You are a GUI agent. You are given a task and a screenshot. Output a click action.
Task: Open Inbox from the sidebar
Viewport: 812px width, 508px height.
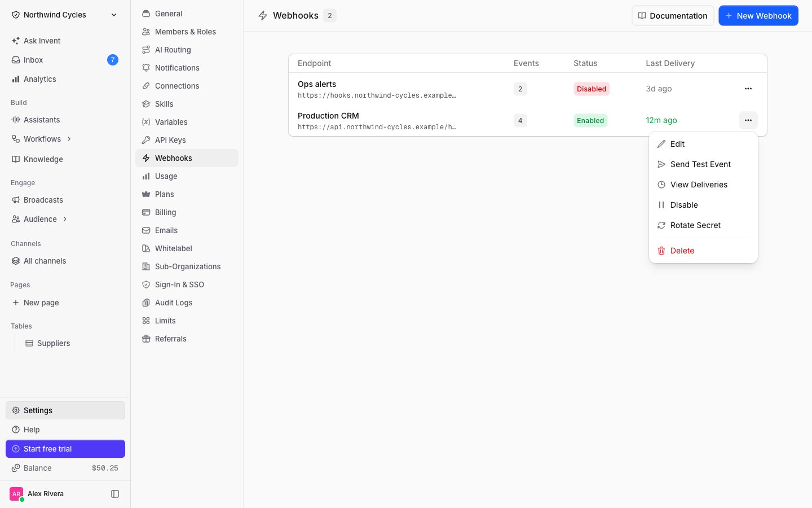pos(65,60)
